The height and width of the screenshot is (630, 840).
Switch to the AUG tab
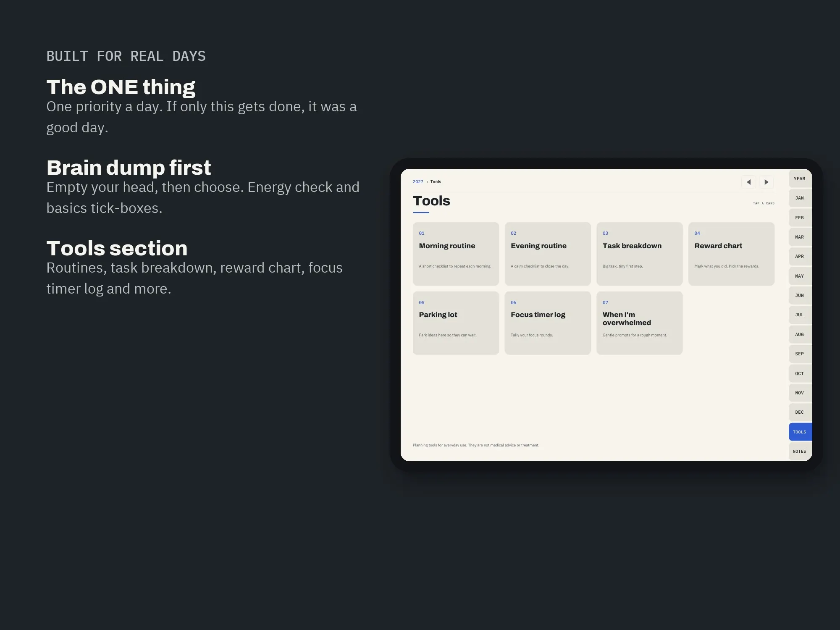click(x=800, y=334)
